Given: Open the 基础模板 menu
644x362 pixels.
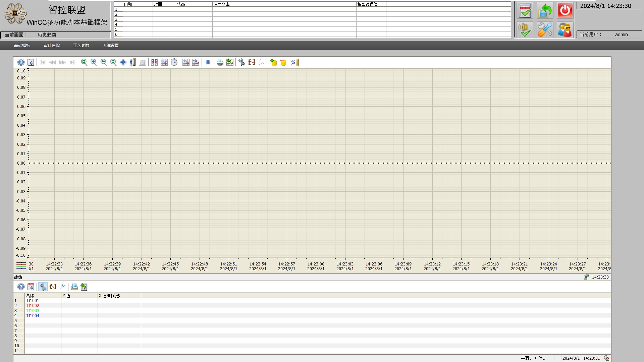Looking at the screenshot, I should [22, 46].
